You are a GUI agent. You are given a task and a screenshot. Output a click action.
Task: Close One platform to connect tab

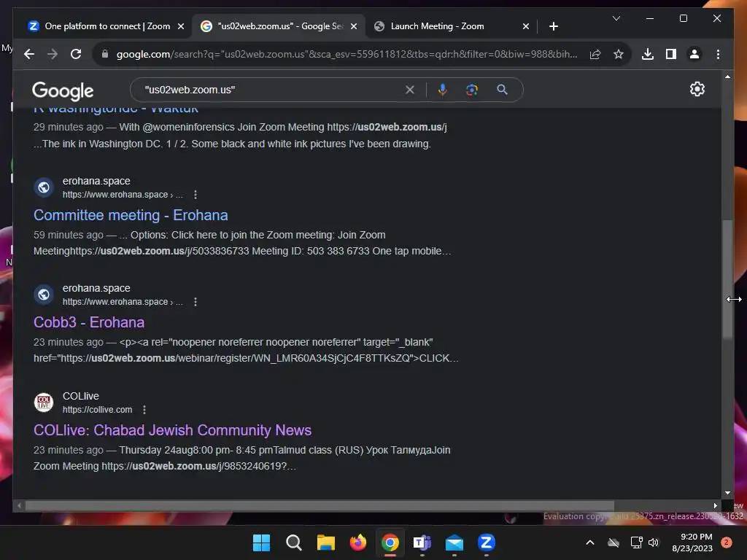[x=181, y=26]
